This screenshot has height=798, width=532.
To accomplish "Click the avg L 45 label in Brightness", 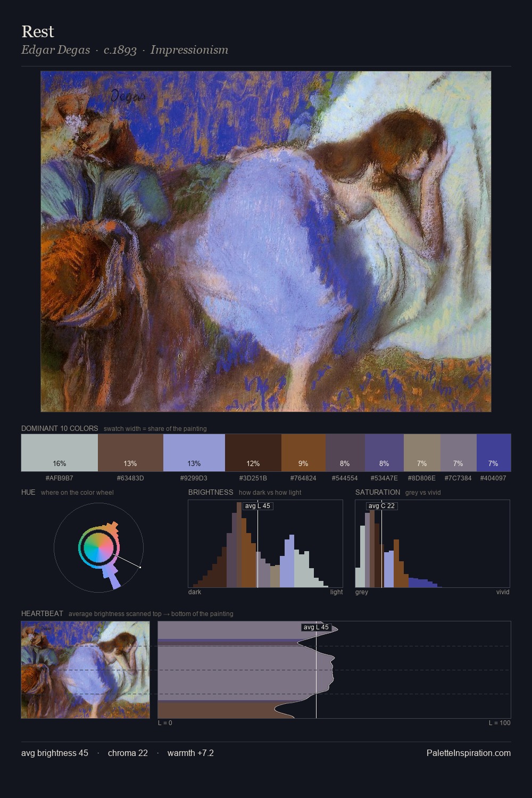I will point(257,505).
